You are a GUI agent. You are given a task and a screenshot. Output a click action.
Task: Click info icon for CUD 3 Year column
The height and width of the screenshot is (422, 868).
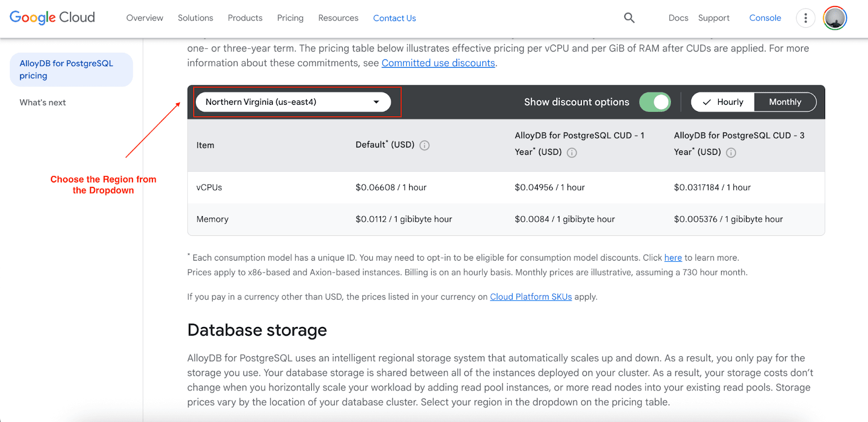(x=731, y=153)
